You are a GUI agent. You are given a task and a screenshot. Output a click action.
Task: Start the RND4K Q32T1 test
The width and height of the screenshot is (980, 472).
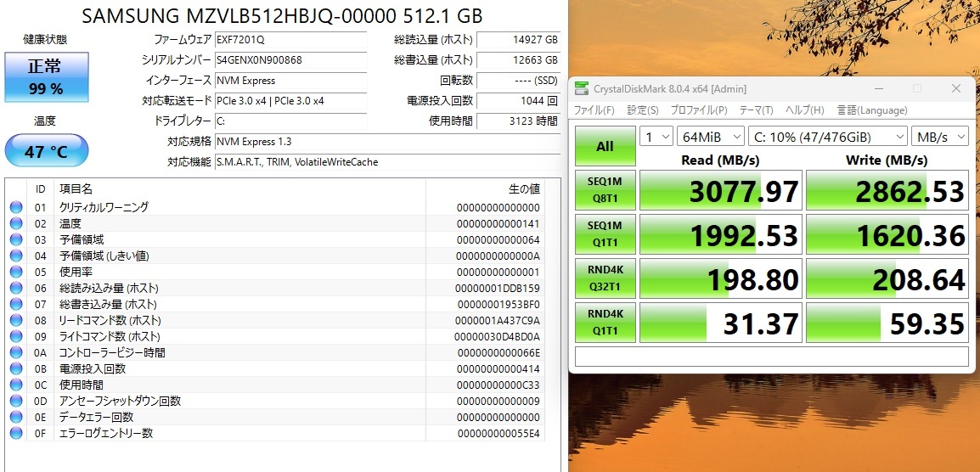(605, 278)
